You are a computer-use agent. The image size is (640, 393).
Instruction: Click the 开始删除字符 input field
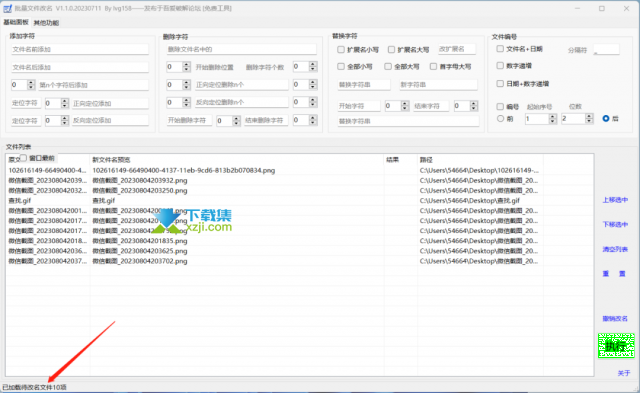click(189, 120)
